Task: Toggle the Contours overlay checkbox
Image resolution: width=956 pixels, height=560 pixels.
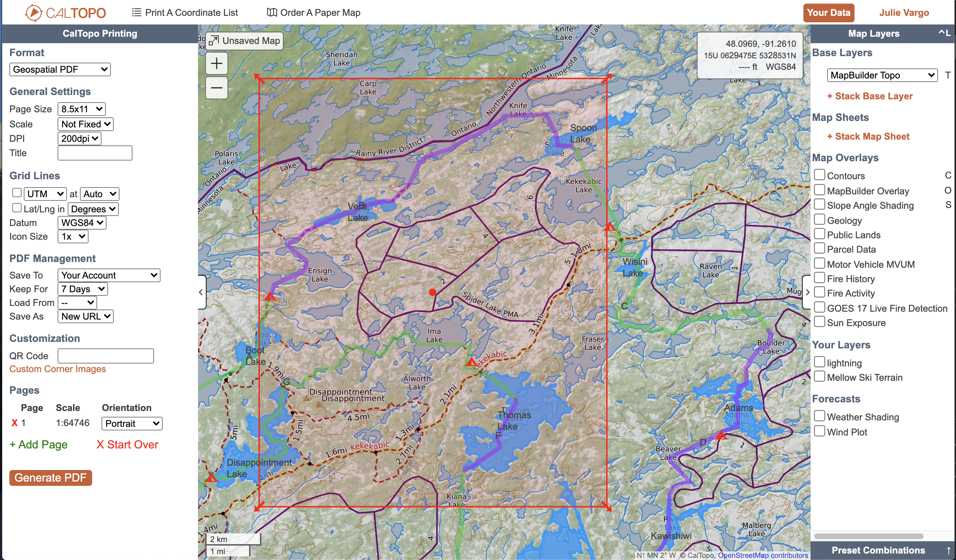Action: [x=820, y=175]
